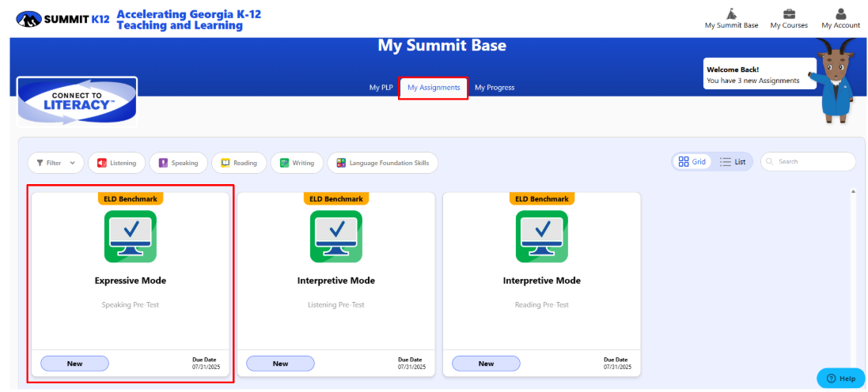This screenshot has width=868, height=392.
Task: Click the search magnifier icon
Action: (x=770, y=161)
